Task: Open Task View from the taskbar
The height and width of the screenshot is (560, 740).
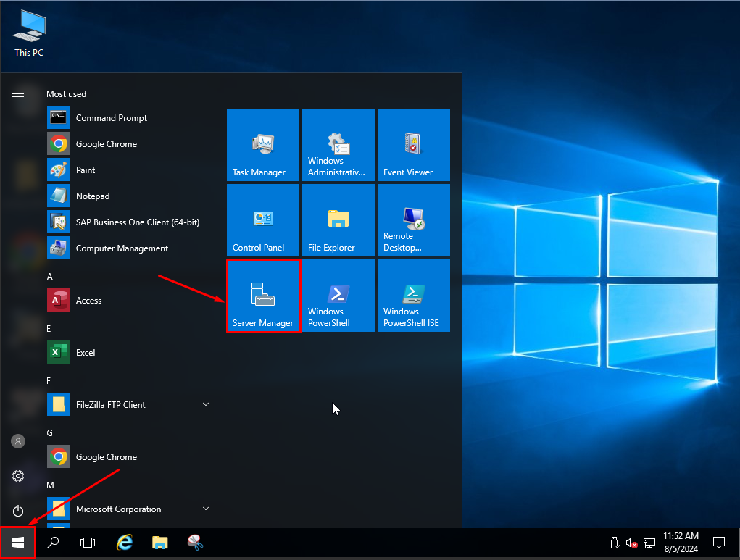Action: tap(88, 543)
